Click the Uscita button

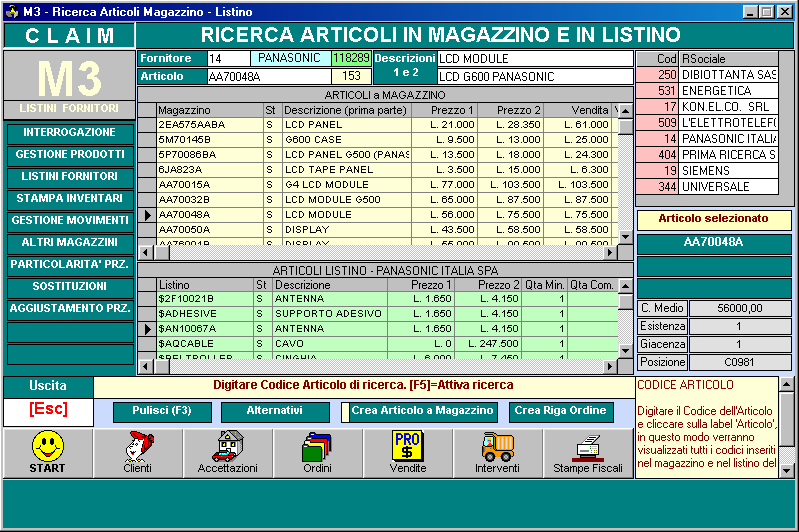click(48, 386)
